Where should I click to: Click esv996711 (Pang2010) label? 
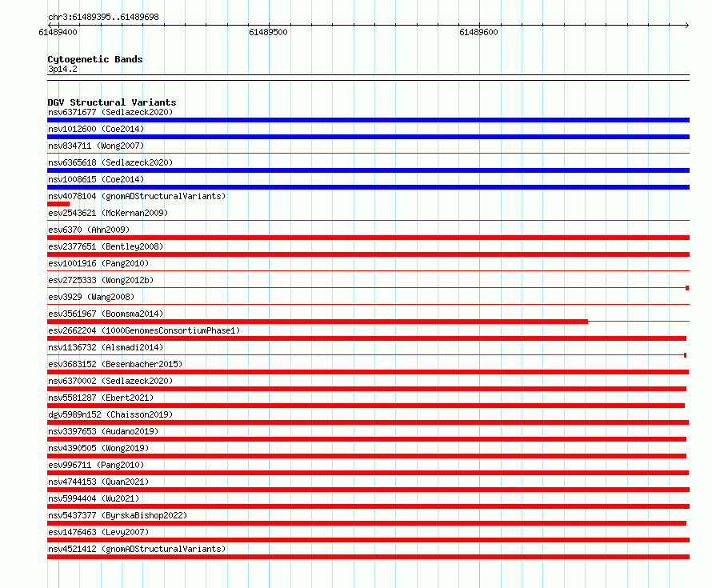click(x=96, y=465)
